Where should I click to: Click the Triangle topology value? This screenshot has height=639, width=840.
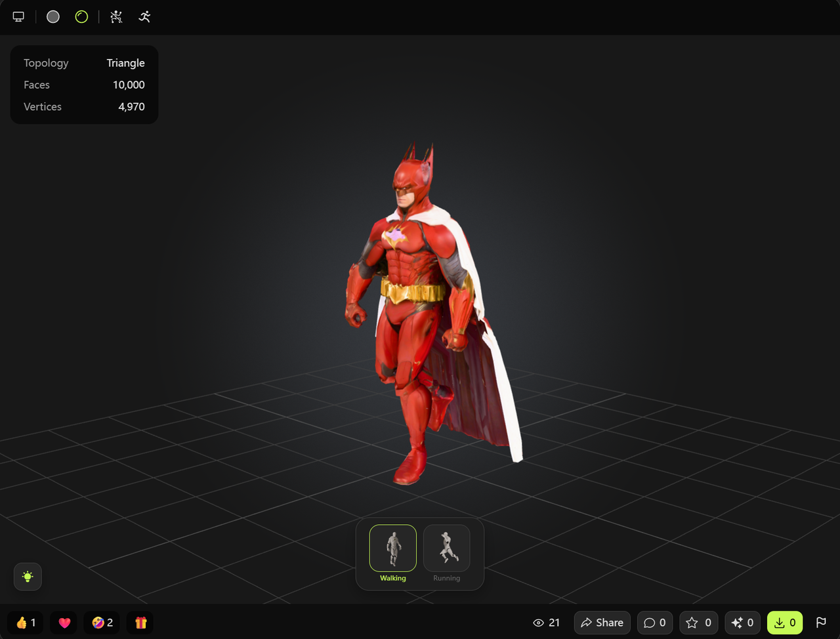click(126, 63)
